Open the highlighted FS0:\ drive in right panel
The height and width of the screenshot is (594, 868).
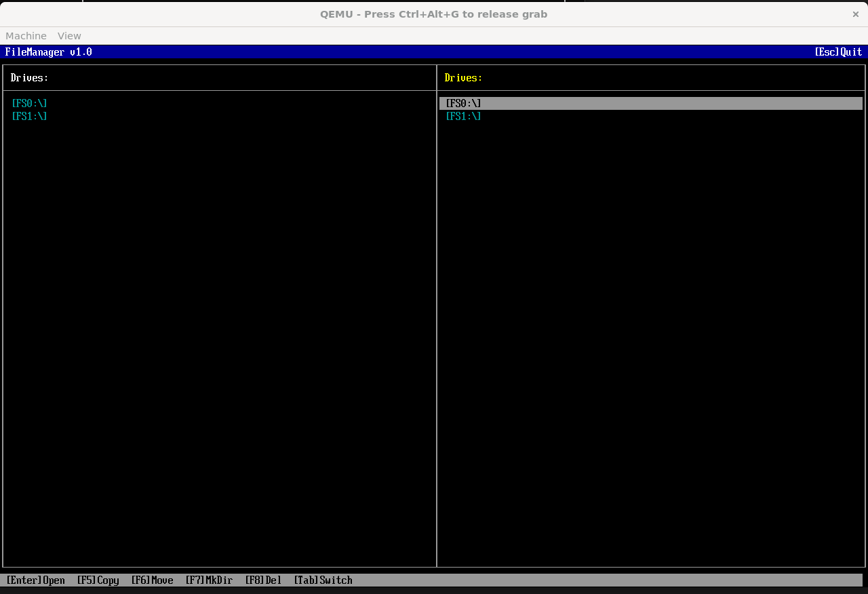coord(463,103)
